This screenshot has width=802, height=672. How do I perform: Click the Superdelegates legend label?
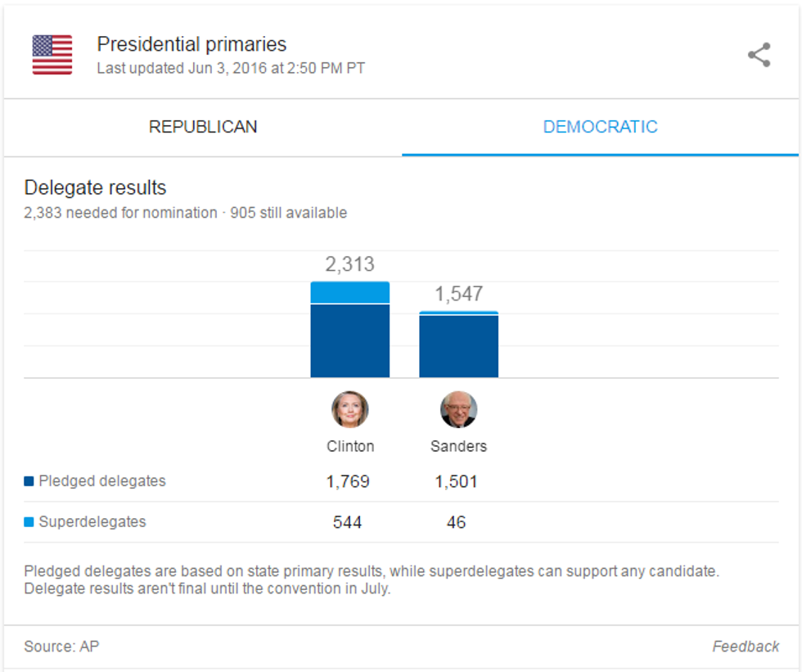(x=92, y=522)
